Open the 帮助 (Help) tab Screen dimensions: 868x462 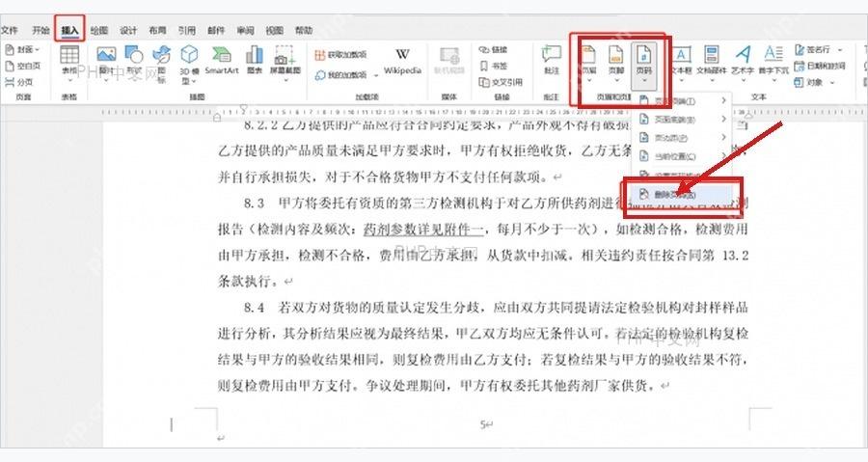click(x=304, y=31)
